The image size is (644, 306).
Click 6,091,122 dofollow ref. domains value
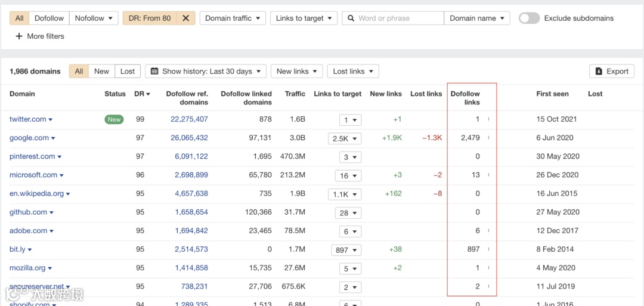[191, 156]
